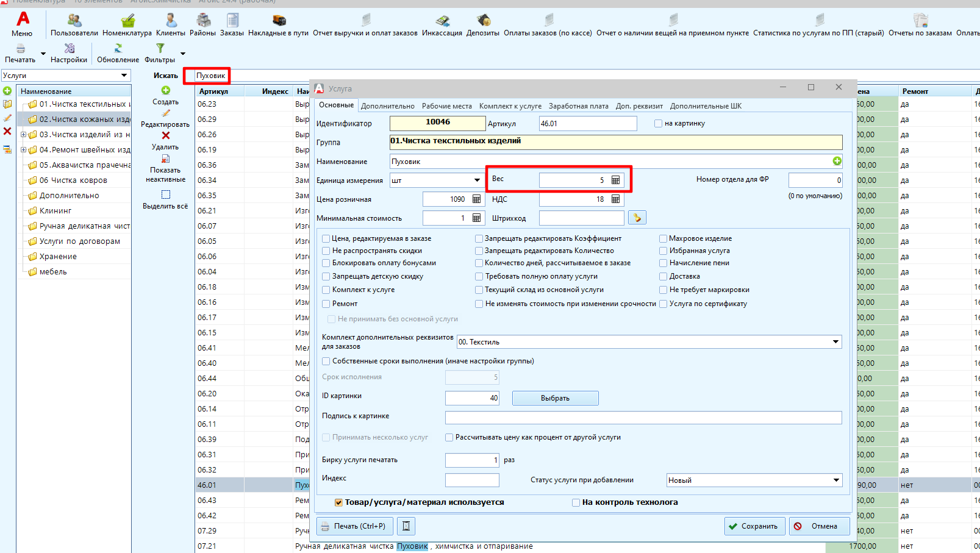980x553 pixels.
Task: Switch to the Заработная плата tab
Action: coord(578,106)
